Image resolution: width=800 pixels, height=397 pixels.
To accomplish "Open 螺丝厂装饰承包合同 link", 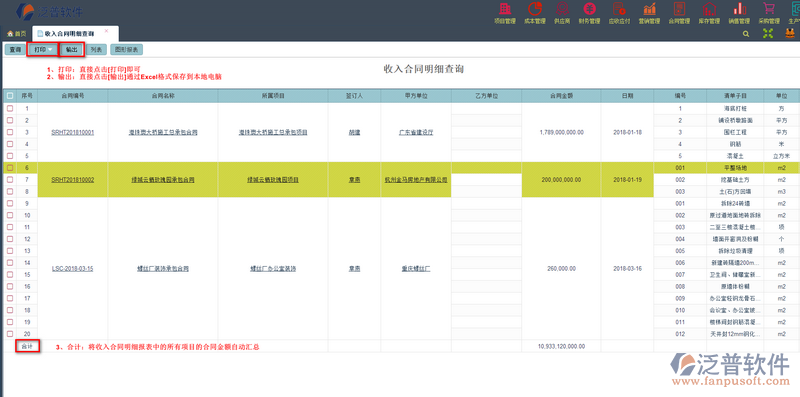I will pos(163,268).
